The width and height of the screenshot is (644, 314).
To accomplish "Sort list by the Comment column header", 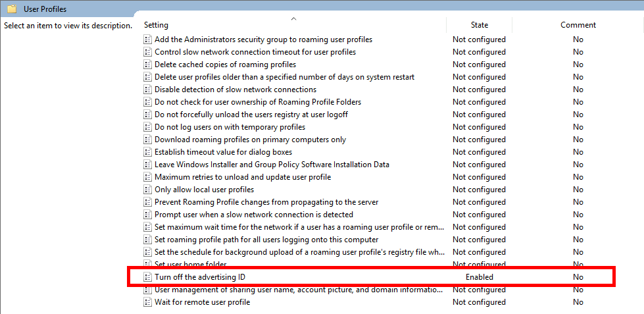I will [x=578, y=25].
